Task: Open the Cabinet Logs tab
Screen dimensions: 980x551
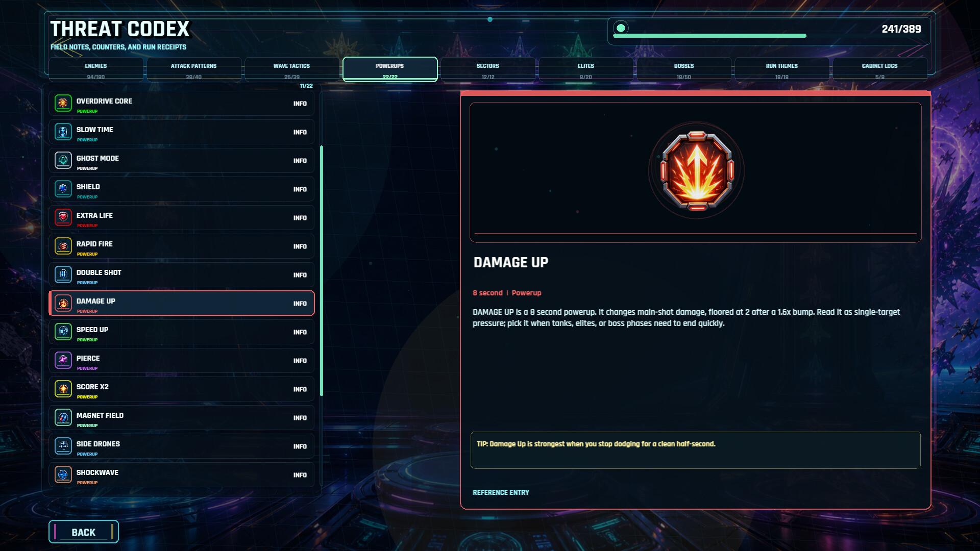Action: (x=879, y=69)
